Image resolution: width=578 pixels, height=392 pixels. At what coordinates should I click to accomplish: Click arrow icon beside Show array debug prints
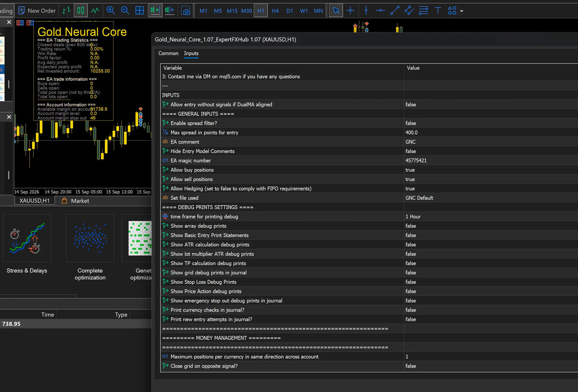click(x=165, y=226)
